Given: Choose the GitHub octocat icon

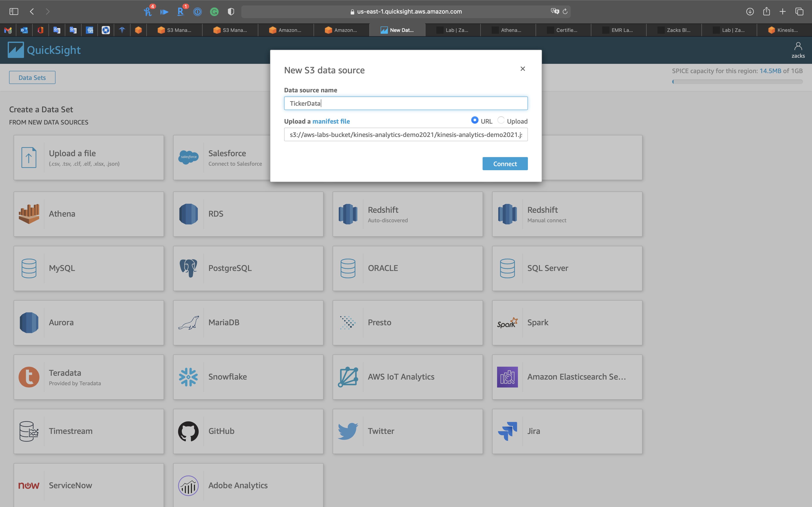Looking at the screenshot, I should coord(188,431).
